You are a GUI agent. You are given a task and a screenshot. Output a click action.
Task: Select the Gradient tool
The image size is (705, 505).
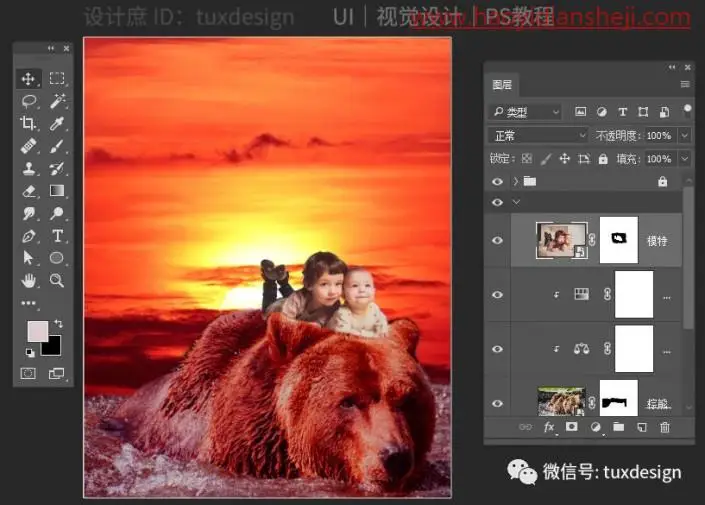click(x=57, y=191)
